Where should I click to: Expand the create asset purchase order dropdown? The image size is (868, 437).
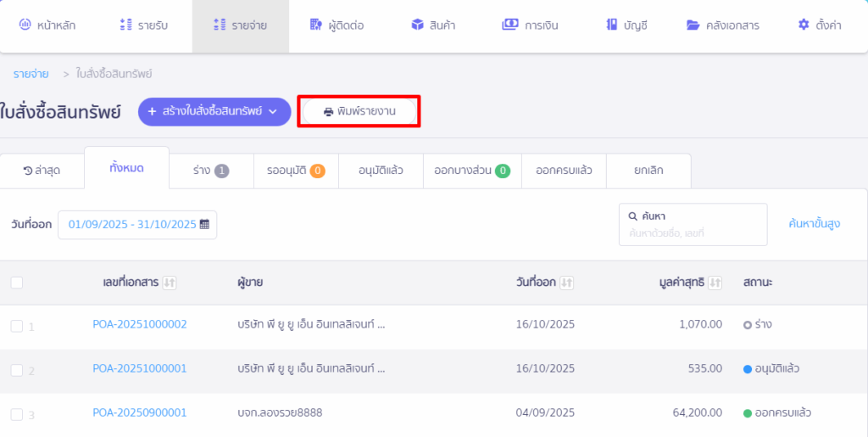[x=272, y=112]
